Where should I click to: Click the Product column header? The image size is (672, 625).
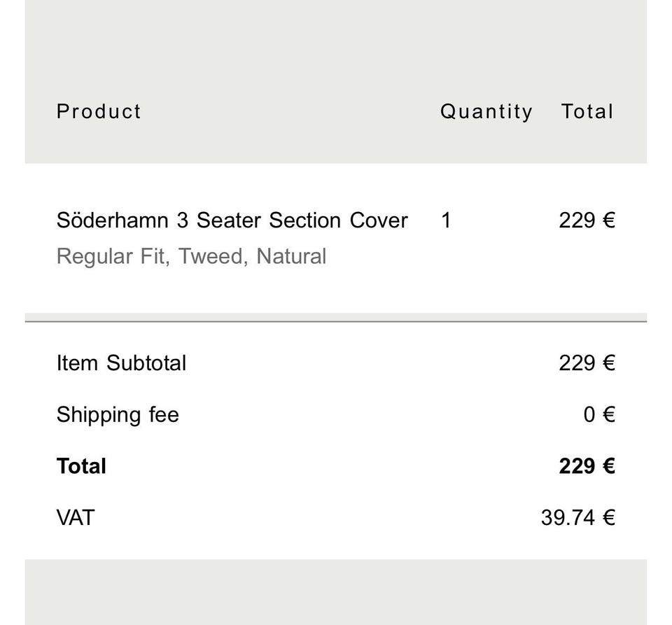point(99,112)
